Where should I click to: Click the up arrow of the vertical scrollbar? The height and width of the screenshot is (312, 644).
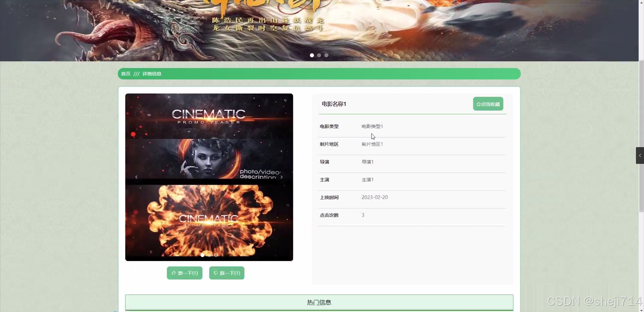(x=641, y=2)
